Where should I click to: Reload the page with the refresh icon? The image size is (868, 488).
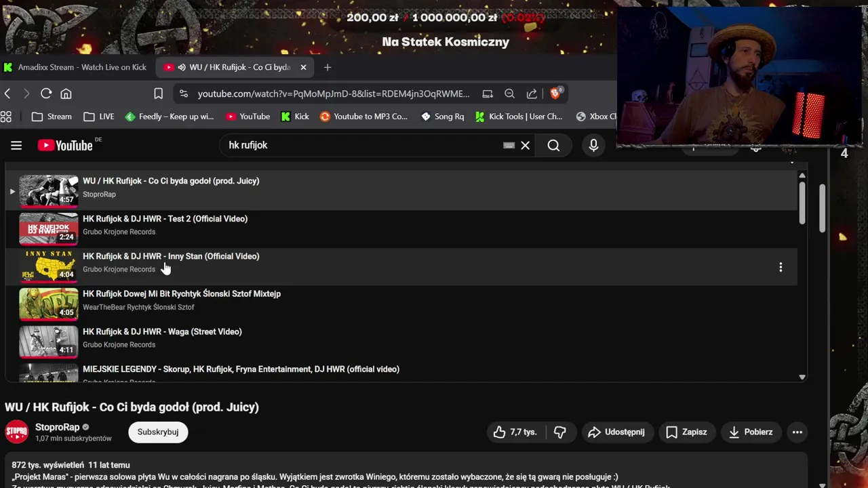46,94
